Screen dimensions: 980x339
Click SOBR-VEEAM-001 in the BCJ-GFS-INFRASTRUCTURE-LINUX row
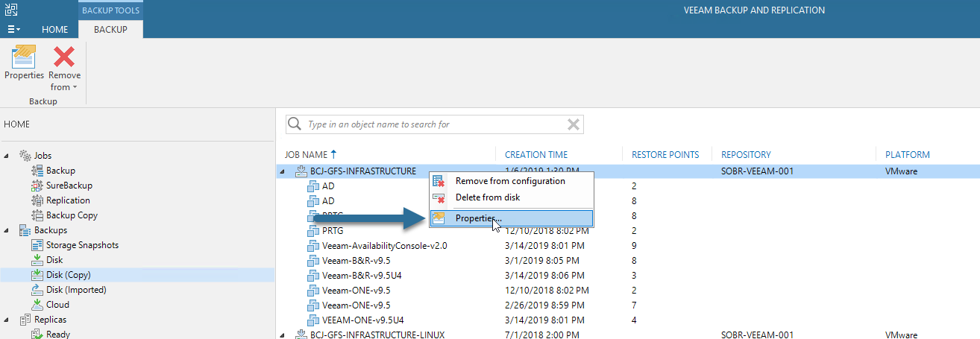[x=757, y=335]
